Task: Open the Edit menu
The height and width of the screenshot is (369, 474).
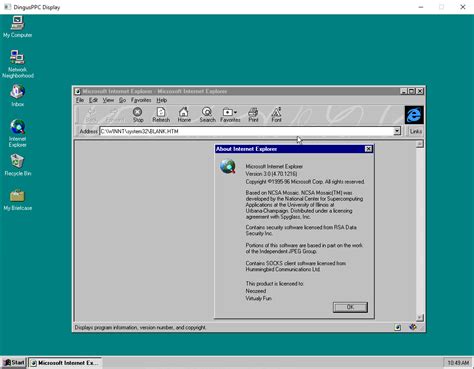Action: point(93,100)
